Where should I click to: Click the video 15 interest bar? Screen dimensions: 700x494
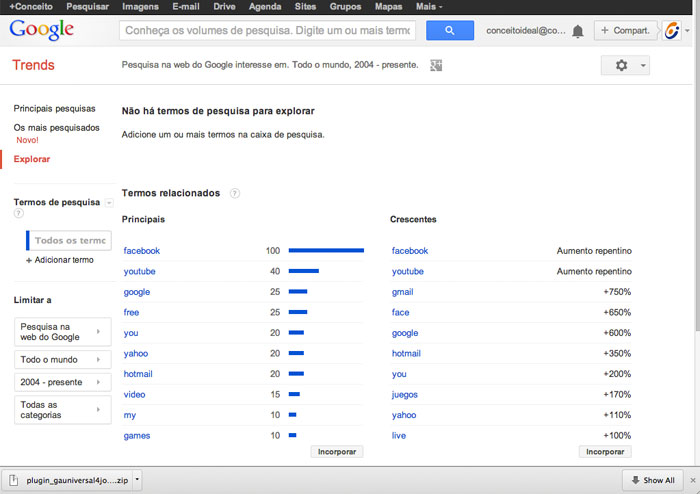tap(294, 394)
